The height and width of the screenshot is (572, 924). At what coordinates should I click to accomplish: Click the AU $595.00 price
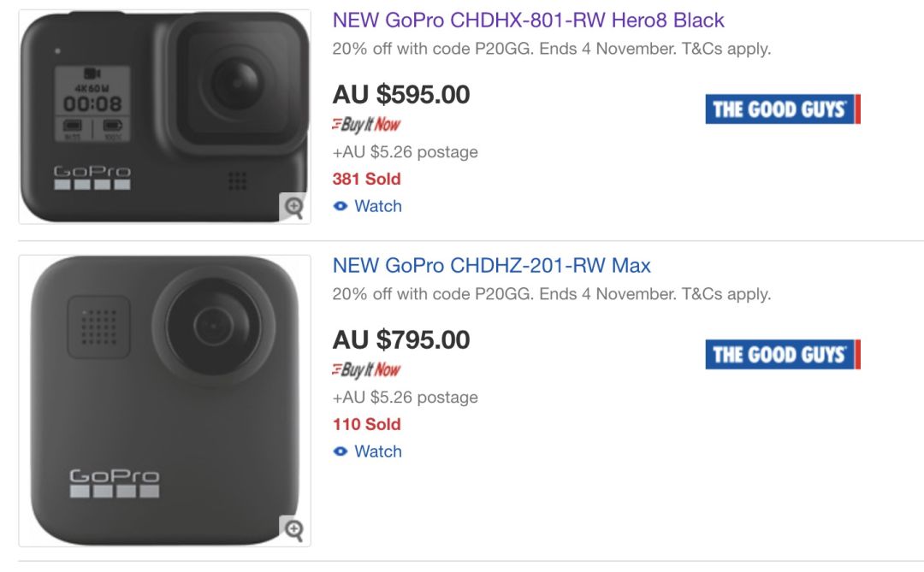click(x=401, y=95)
